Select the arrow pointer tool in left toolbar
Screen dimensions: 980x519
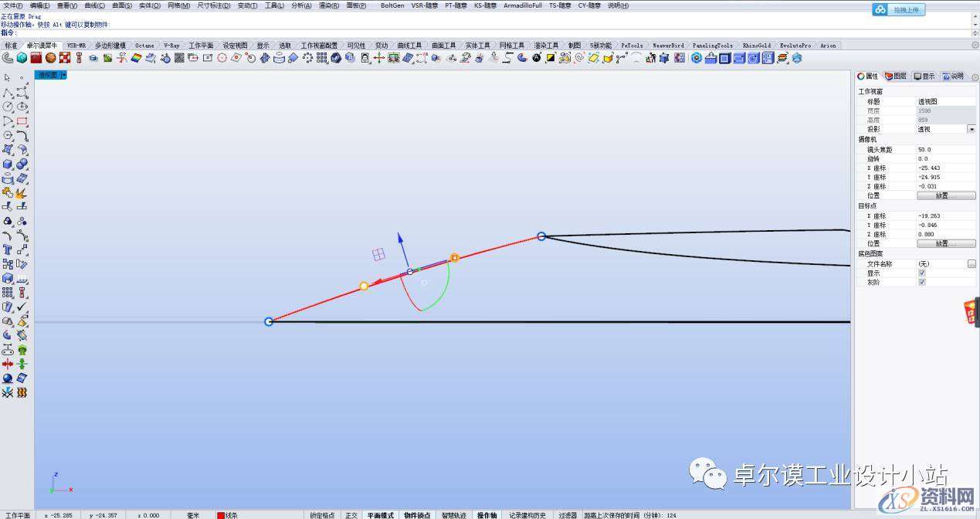8,78
